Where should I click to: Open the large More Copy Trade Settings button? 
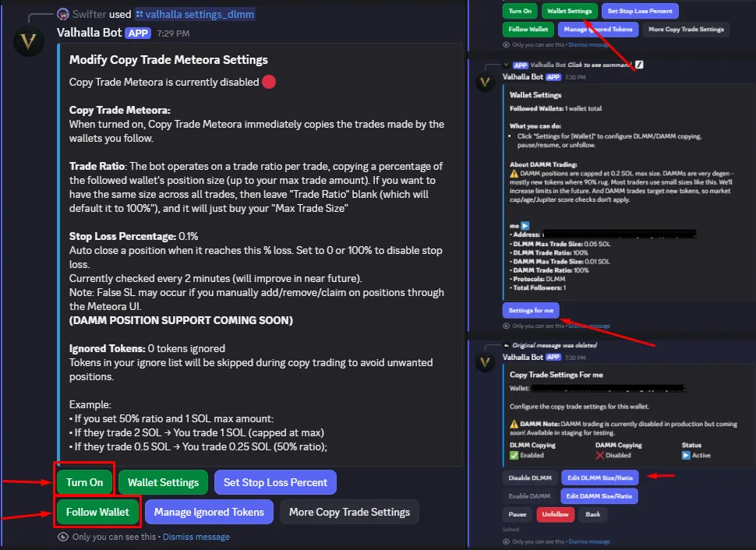pos(349,512)
